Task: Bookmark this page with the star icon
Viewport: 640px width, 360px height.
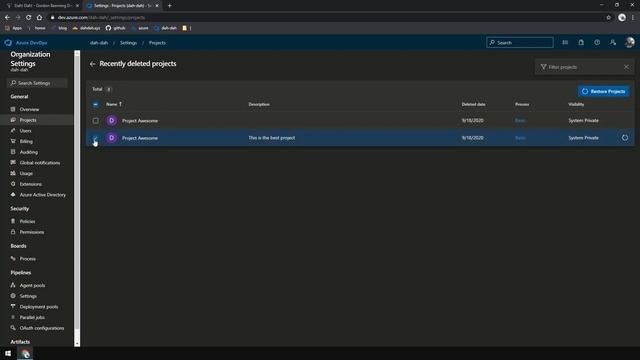Action: click(609, 18)
